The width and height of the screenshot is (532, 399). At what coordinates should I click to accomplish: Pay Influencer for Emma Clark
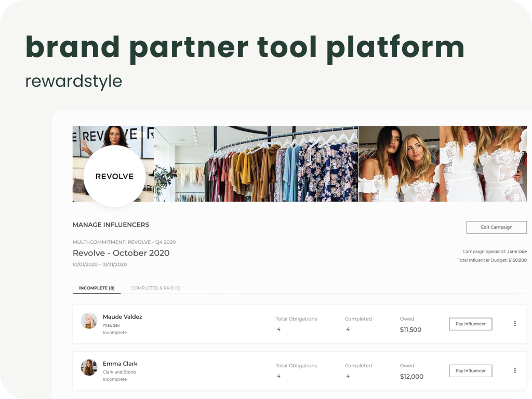coord(470,371)
